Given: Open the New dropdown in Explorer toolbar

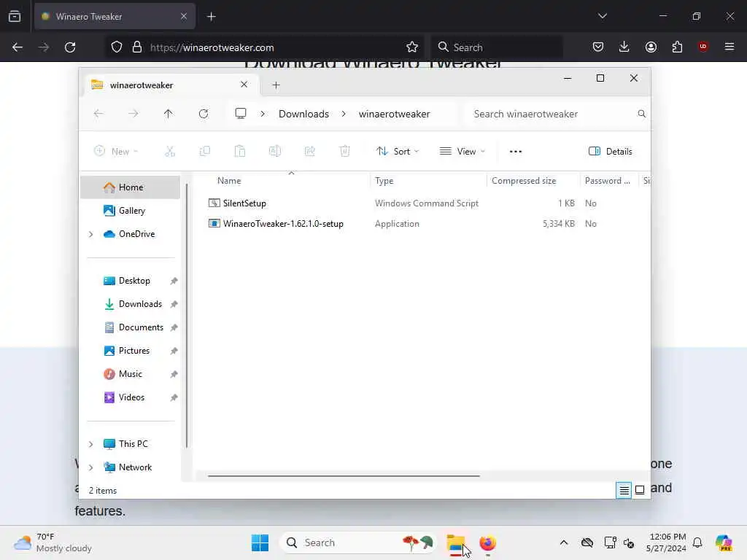Looking at the screenshot, I should (x=116, y=152).
